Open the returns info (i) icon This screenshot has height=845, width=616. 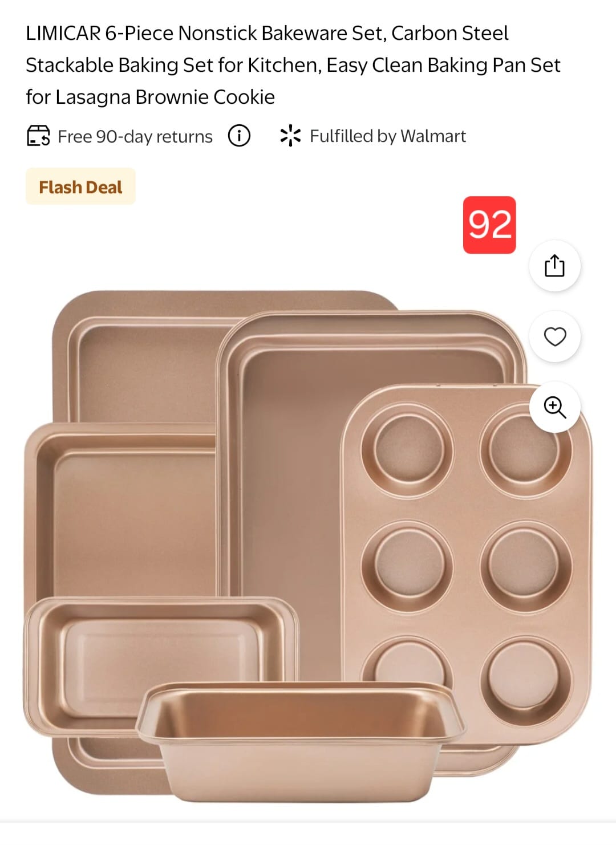(239, 136)
